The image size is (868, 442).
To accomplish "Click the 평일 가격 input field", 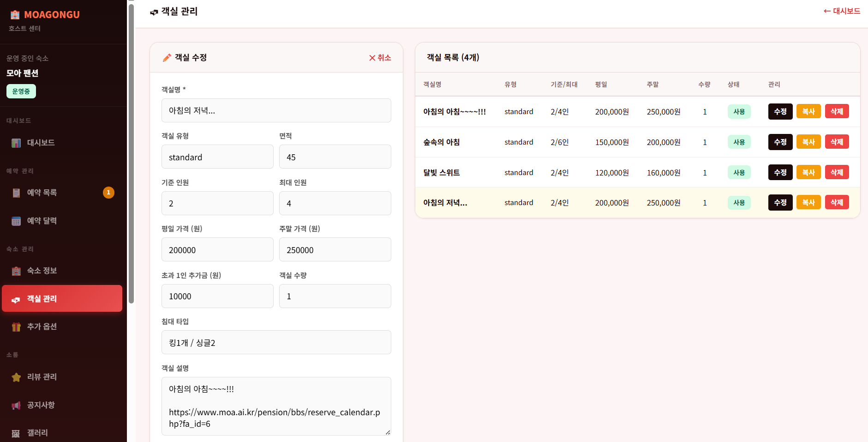I will pos(217,250).
